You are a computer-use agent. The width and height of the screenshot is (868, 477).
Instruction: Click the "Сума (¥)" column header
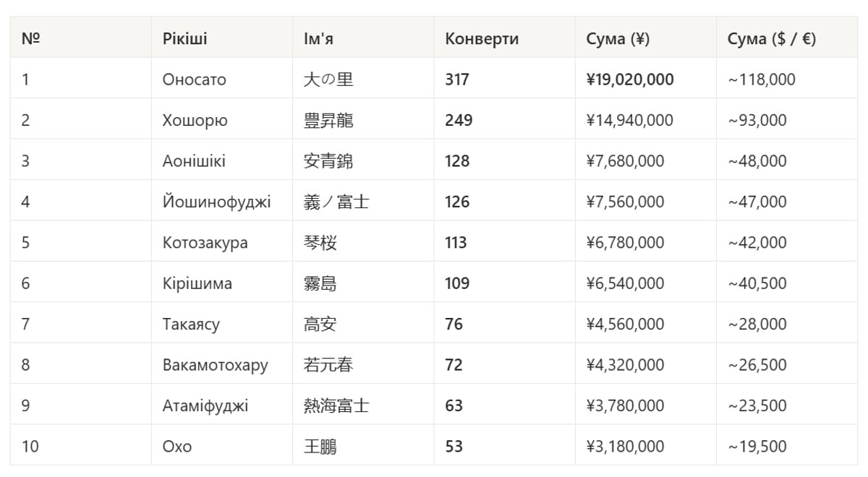[618, 39]
